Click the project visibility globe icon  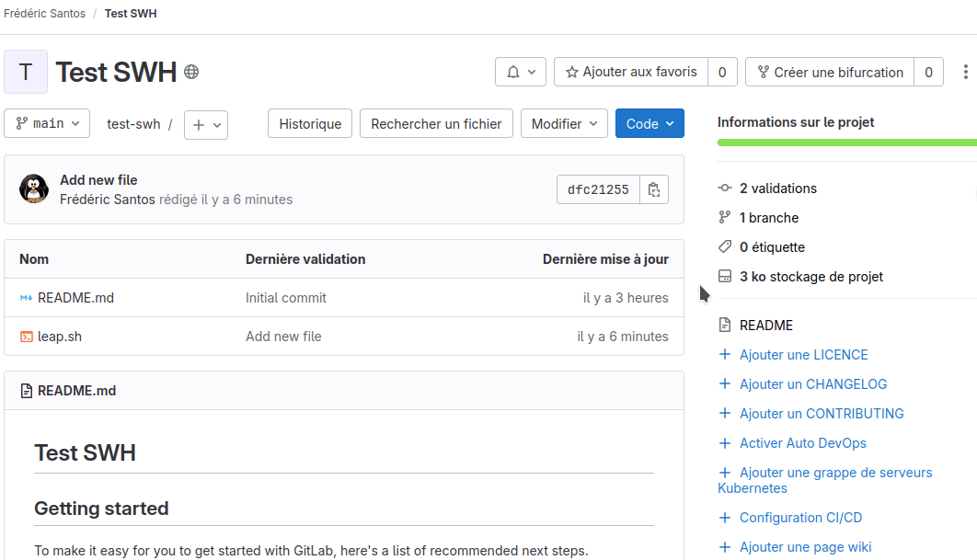click(x=190, y=72)
